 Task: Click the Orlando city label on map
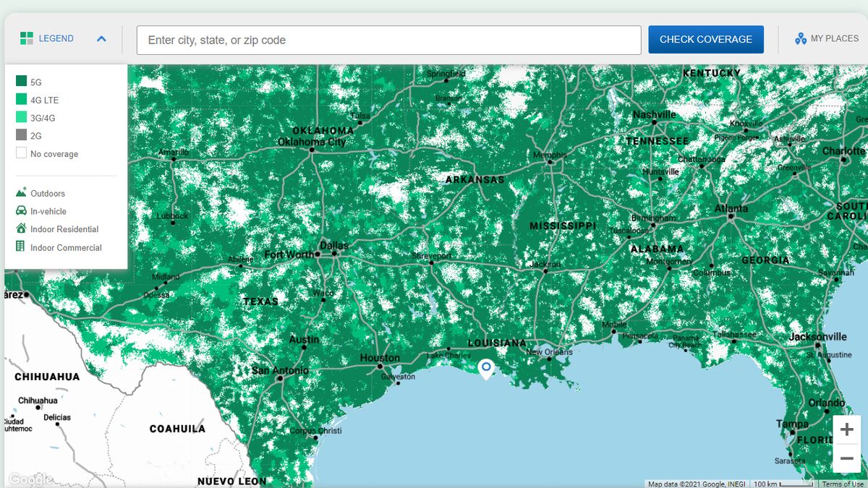[x=826, y=403]
